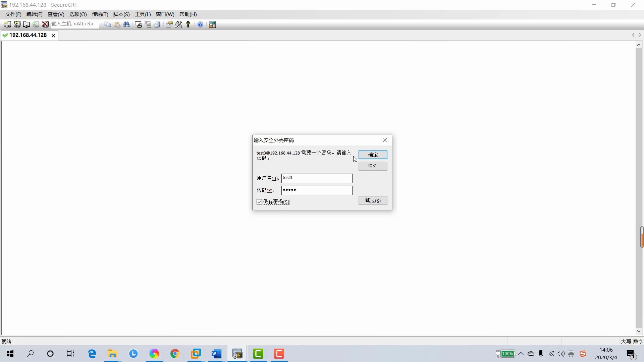644x362 pixels.
Task: Select the 192.168.44.128 session tab
Action: 28,35
